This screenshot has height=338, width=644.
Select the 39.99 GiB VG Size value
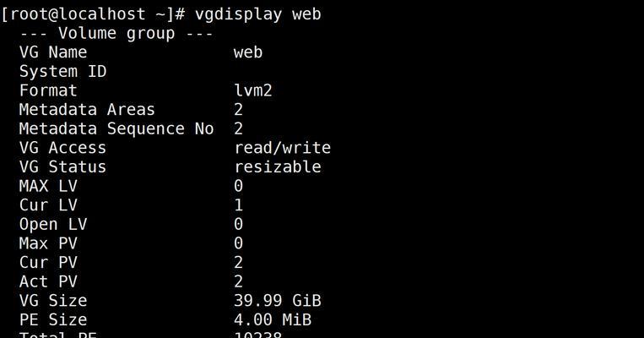[x=278, y=301]
